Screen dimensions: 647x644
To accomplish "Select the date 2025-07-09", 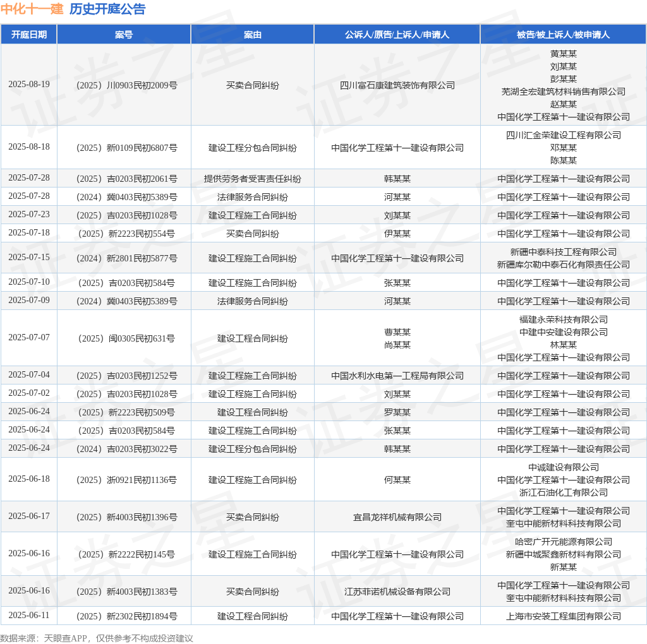I will click(x=29, y=300).
